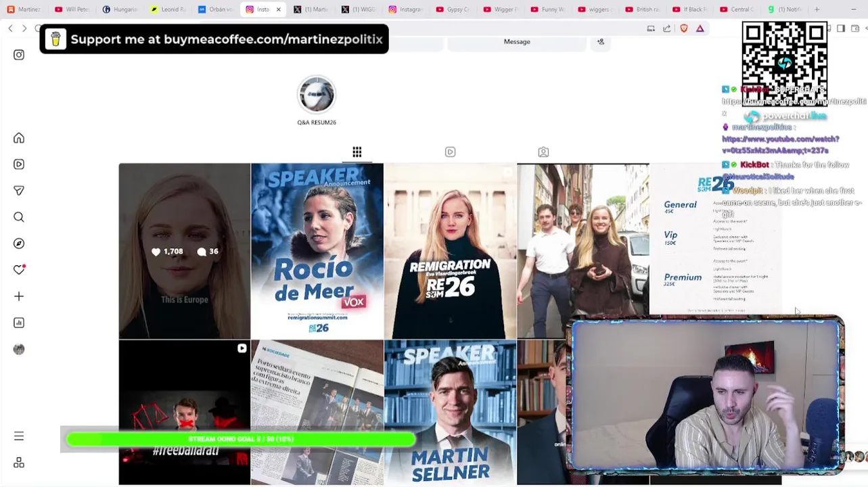Open the Dashboard chart icon
The image size is (868, 487).
[x=19, y=323]
